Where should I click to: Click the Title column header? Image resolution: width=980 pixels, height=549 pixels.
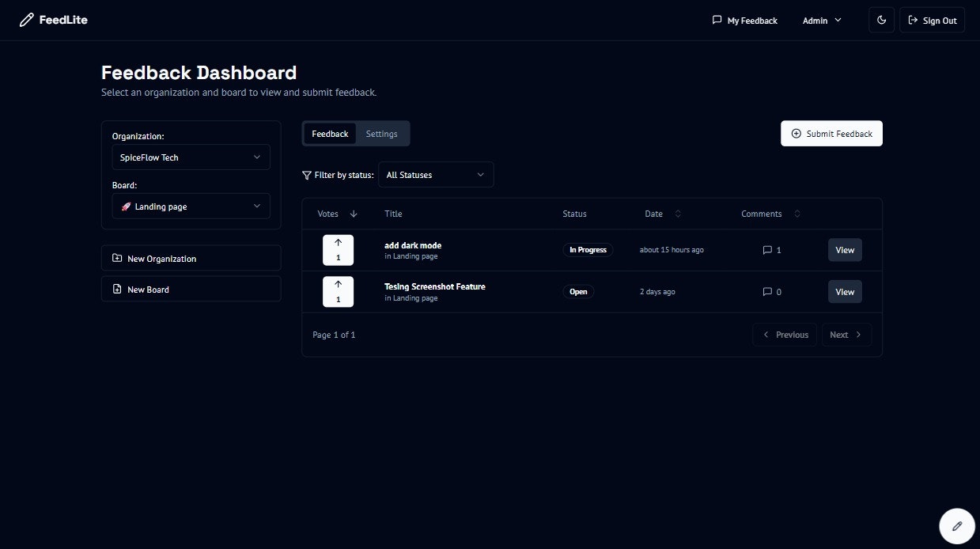[393, 214]
